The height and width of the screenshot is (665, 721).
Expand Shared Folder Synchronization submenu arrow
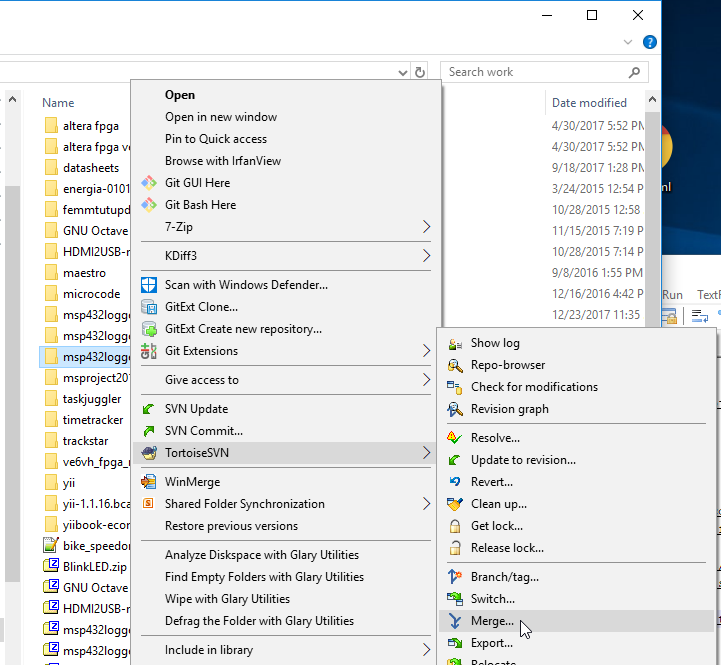point(426,504)
